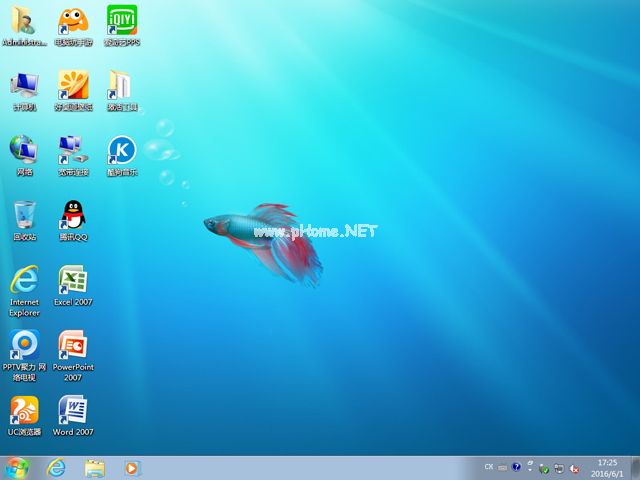Image resolution: width=640 pixels, height=480 pixels.
Task: Select the PPTV network TV shortcut
Action: [24, 344]
